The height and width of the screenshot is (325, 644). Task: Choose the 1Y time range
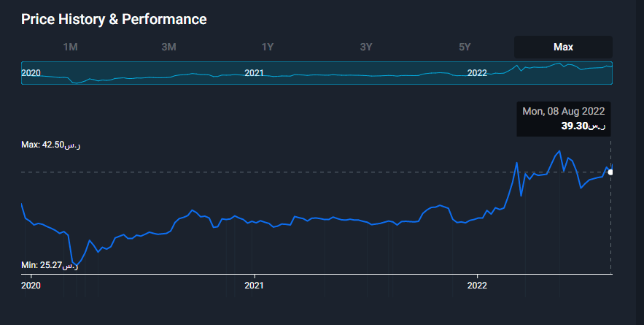click(268, 47)
